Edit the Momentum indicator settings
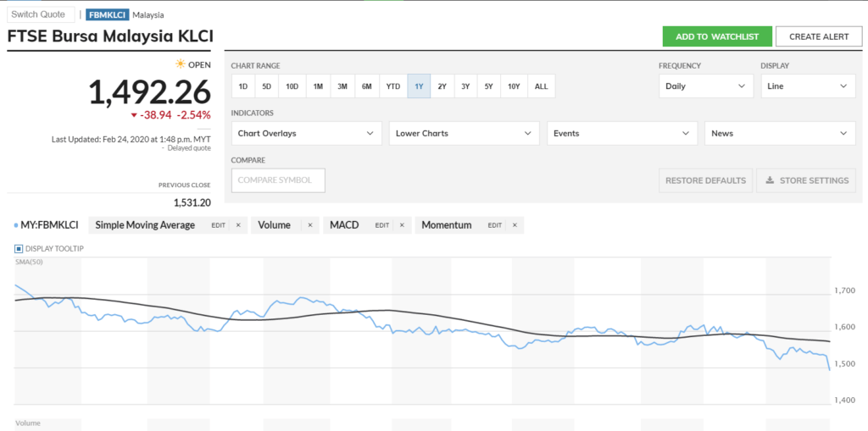Image resolution: width=868 pixels, height=431 pixels. pyautogui.click(x=496, y=225)
